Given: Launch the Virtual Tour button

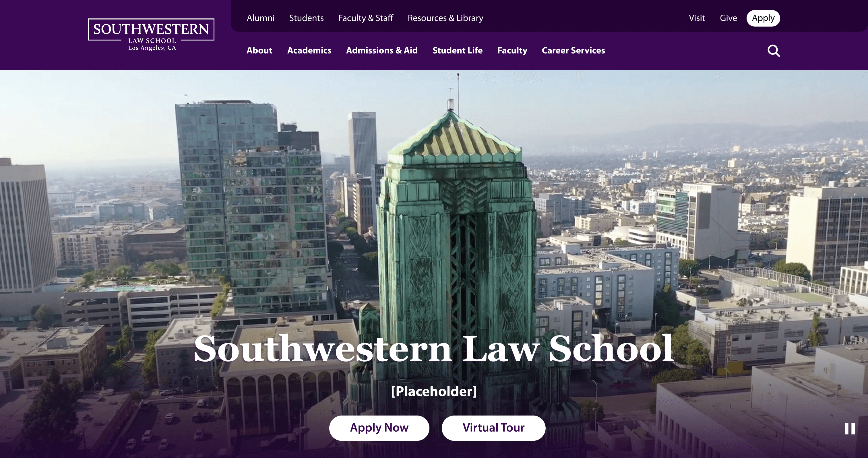Looking at the screenshot, I should (x=493, y=428).
